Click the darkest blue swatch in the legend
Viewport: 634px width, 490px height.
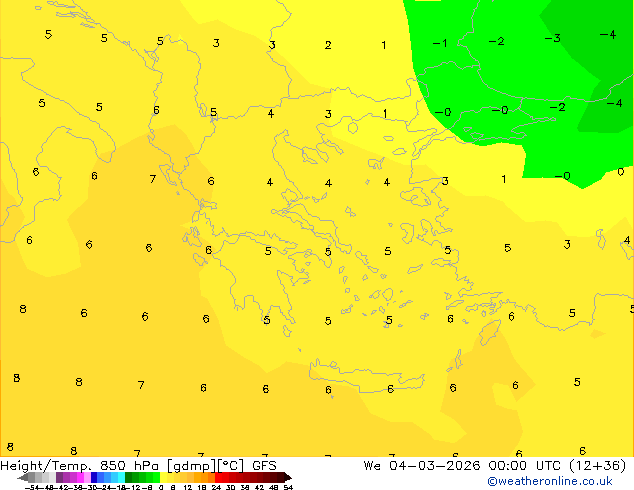click(x=94, y=477)
